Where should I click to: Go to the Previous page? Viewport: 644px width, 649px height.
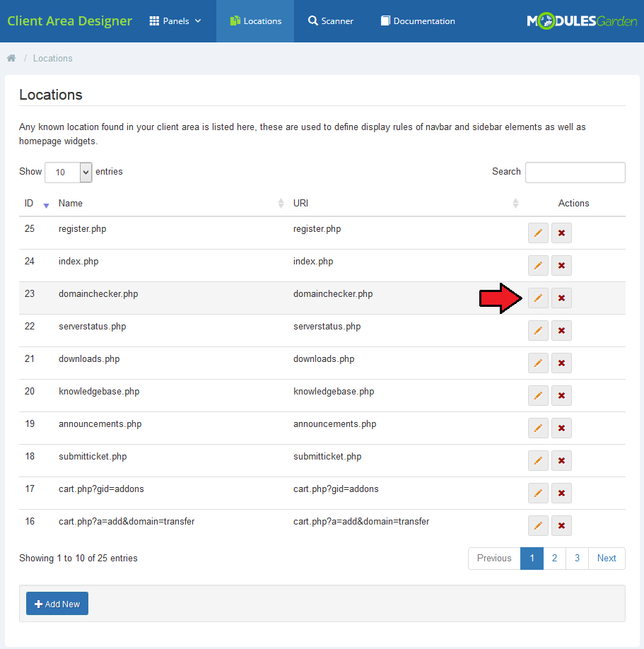coord(494,559)
